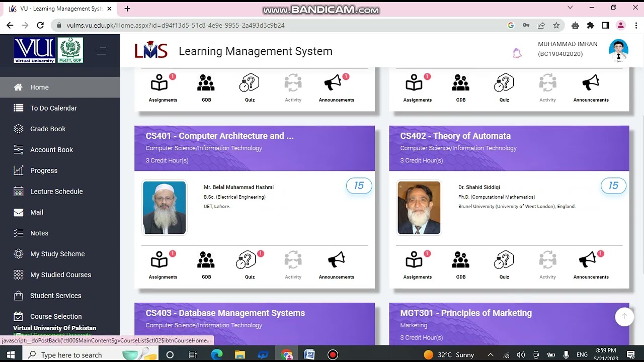Click the LMS logo
644x362 pixels.
pyautogui.click(x=151, y=50)
